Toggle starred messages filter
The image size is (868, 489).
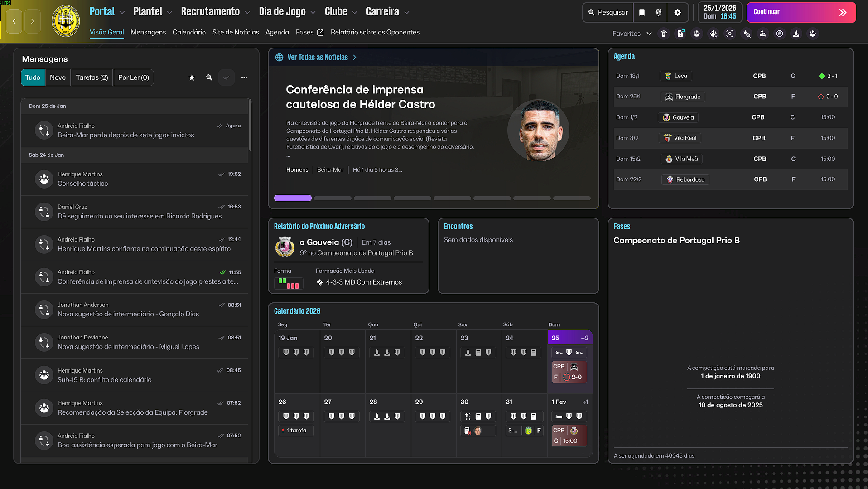tap(192, 77)
